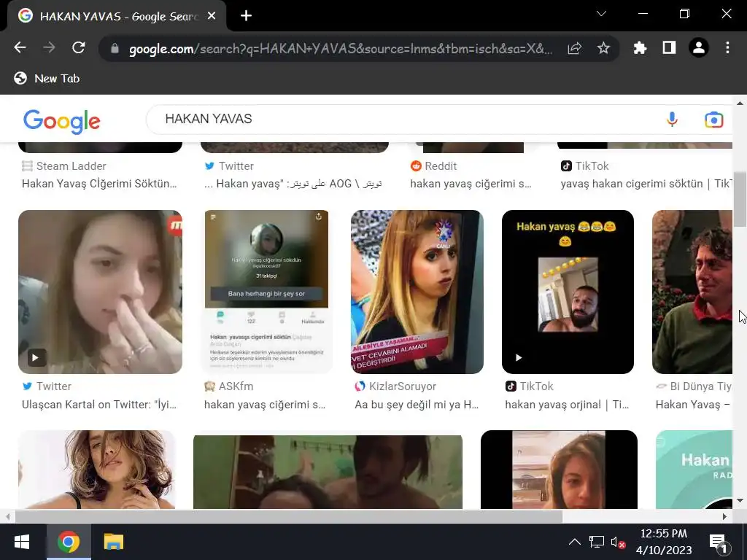This screenshot has height=560, width=747.
Task: Open the thumbnail of man in green sweater
Action: [x=692, y=292]
